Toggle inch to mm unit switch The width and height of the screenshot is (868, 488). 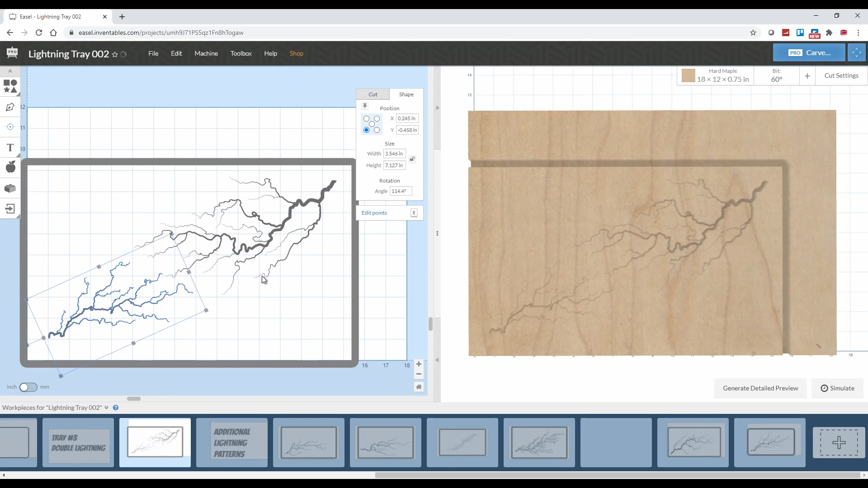click(28, 387)
